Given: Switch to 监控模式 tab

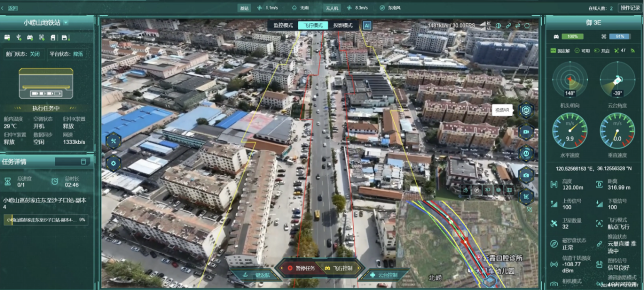Looking at the screenshot, I should (x=283, y=25).
